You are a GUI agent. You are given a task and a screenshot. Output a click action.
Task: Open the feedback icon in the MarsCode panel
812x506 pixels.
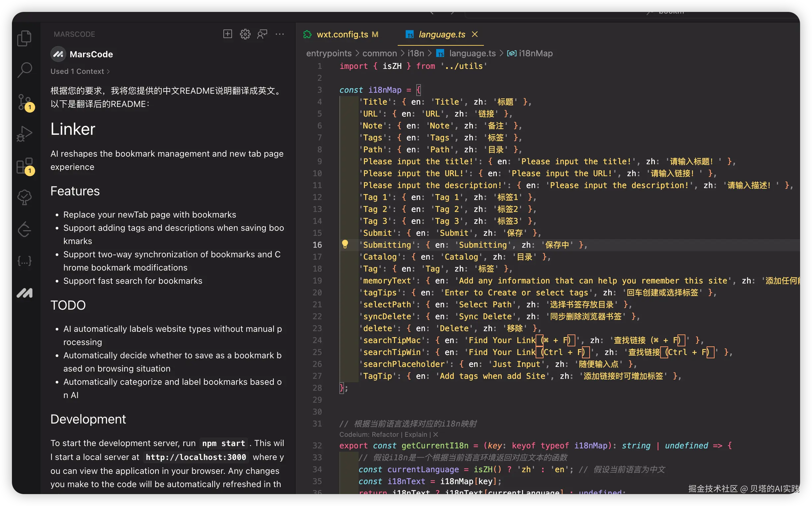pos(262,34)
